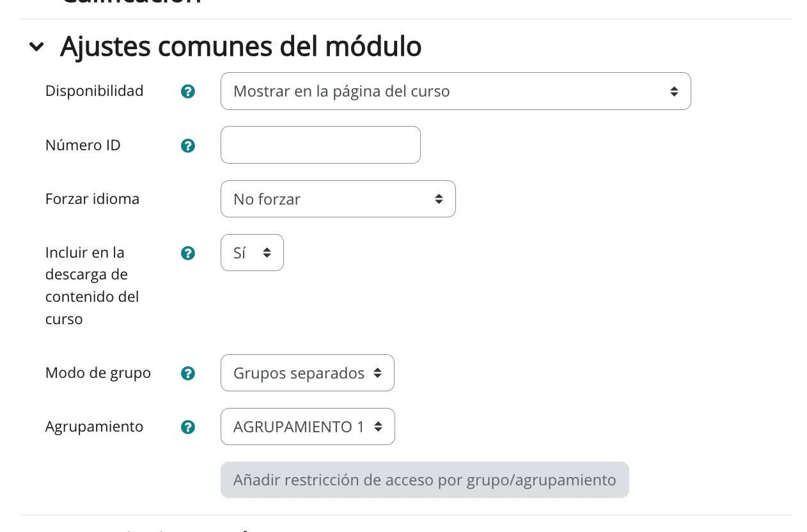
Task: Collapse section using the chevron arrow
Action: point(37,47)
